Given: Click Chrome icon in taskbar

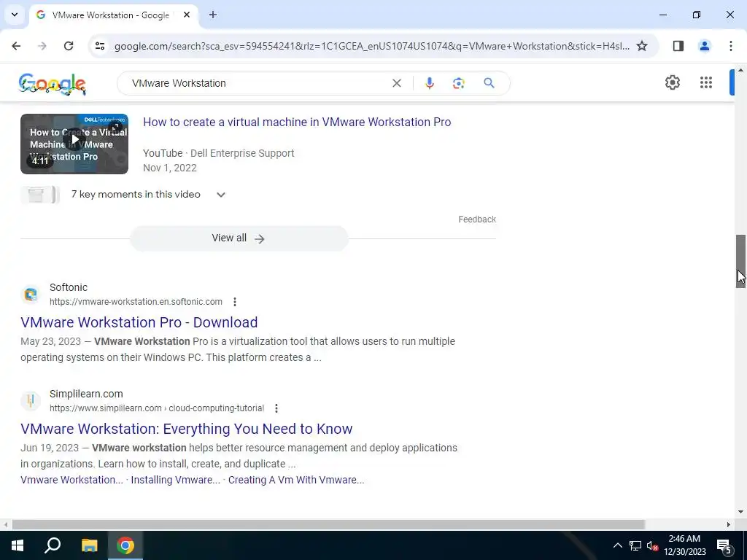Looking at the screenshot, I should tap(125, 545).
